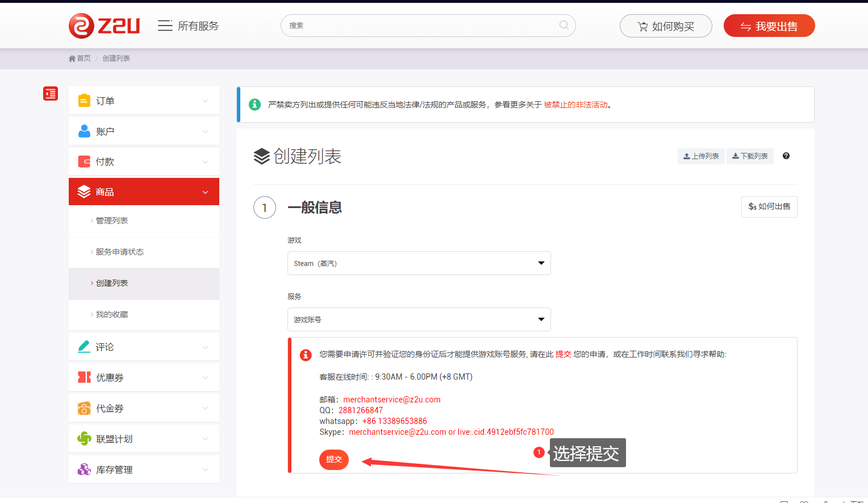868x503 pixels.
Task: Click the home icon in the breadcrumb
Action: (72, 59)
